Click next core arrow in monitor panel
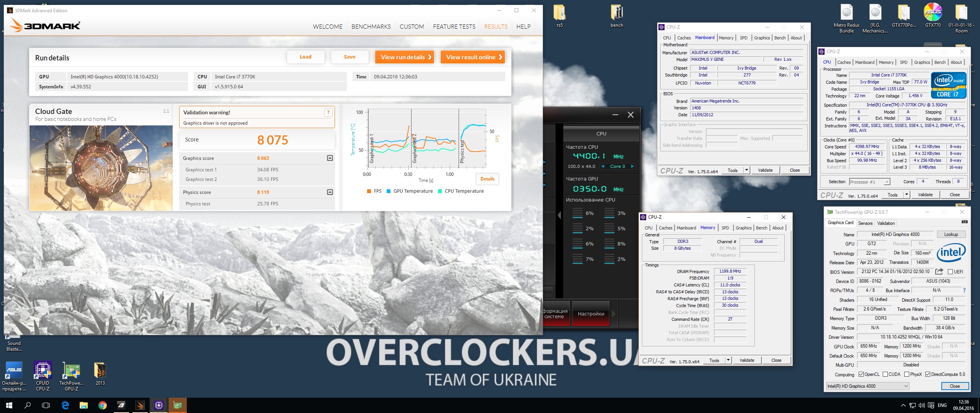This screenshot has height=413, width=980. click(632, 166)
